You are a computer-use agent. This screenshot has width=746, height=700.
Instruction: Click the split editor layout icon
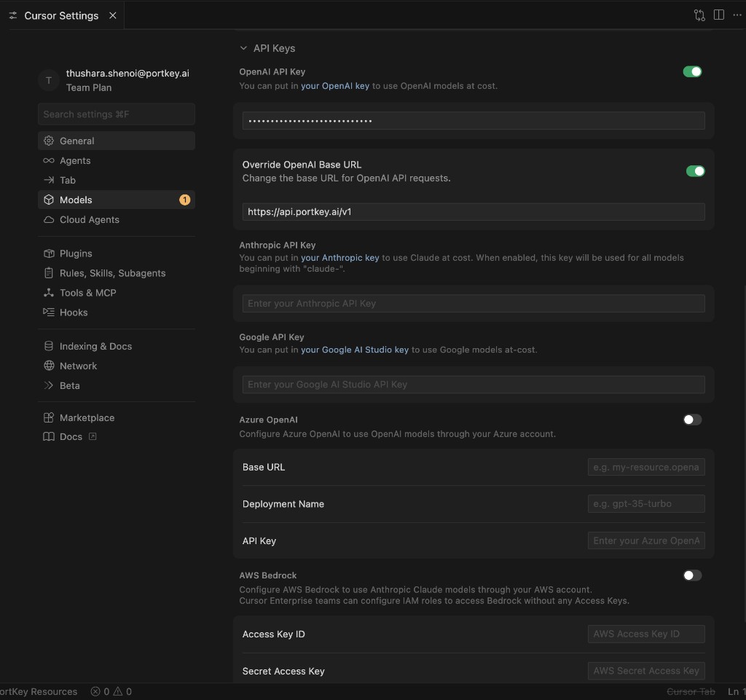click(x=719, y=15)
